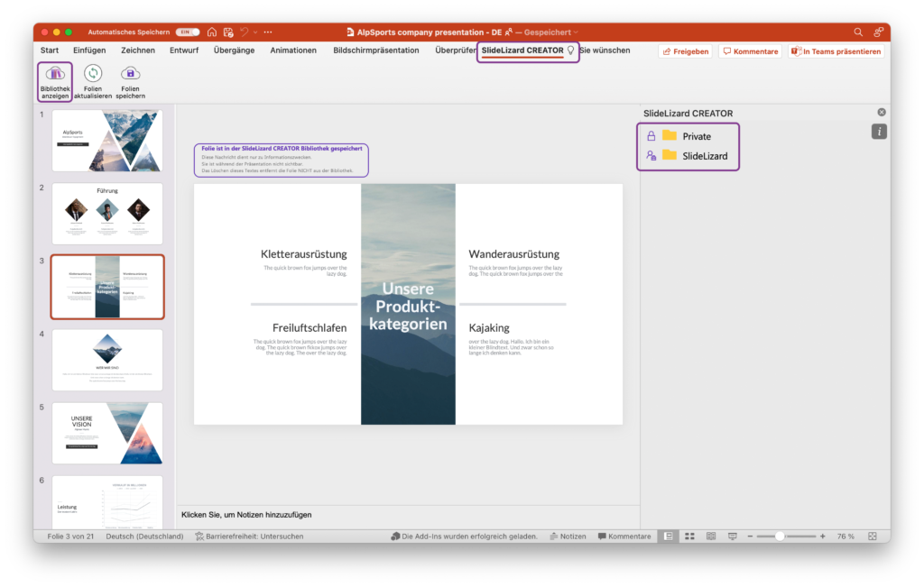Click the add-ins loaded status message
This screenshot has width=924, height=587.
pyautogui.click(x=465, y=537)
